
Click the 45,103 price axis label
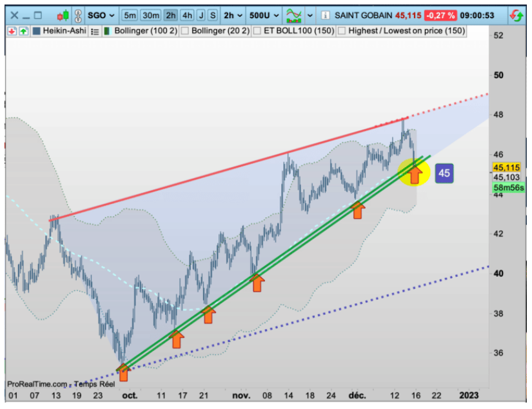click(x=506, y=177)
